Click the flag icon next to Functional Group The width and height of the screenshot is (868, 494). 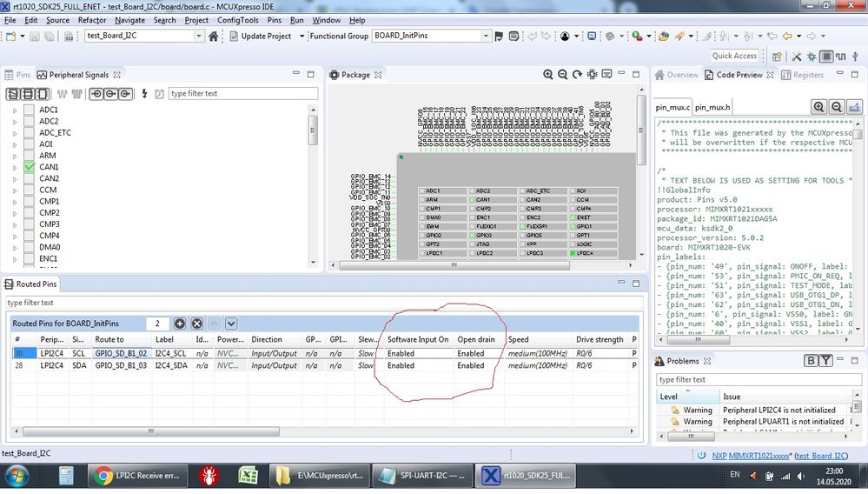(x=499, y=36)
